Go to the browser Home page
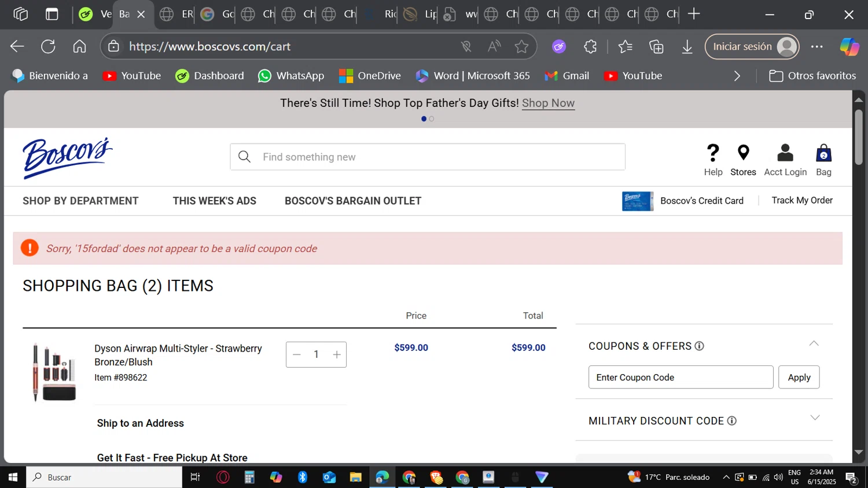Screen dimensions: 868x488 coord(79,47)
